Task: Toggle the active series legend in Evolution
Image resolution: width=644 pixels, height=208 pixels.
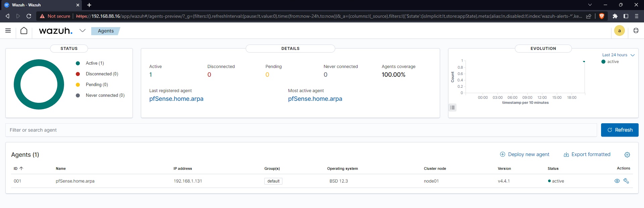Action: click(x=610, y=62)
